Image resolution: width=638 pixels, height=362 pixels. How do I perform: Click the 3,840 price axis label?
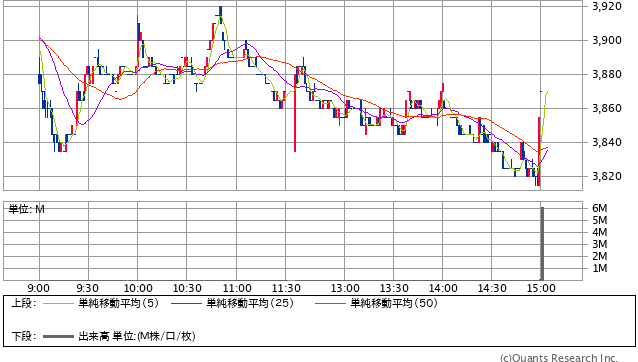click(607, 142)
